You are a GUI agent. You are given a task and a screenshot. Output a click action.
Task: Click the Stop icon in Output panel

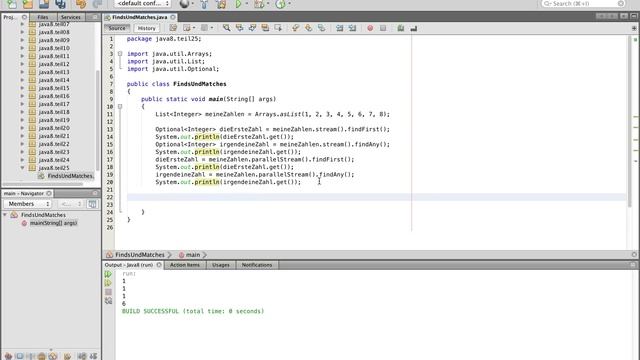(108, 292)
